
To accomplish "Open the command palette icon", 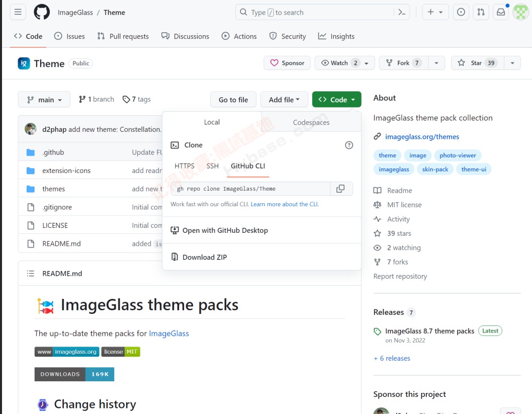I will tap(402, 12).
